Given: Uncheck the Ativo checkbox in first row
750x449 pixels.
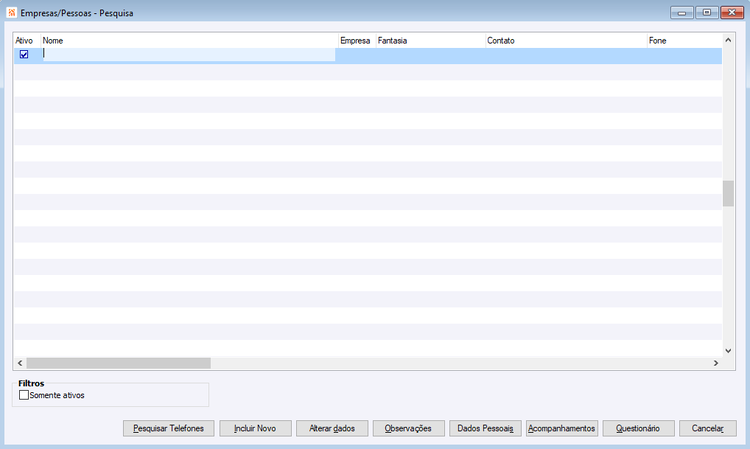Looking at the screenshot, I should (24, 55).
